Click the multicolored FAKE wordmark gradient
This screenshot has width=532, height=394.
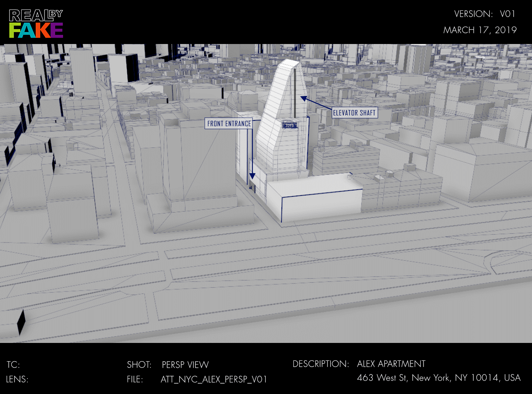coord(36,30)
